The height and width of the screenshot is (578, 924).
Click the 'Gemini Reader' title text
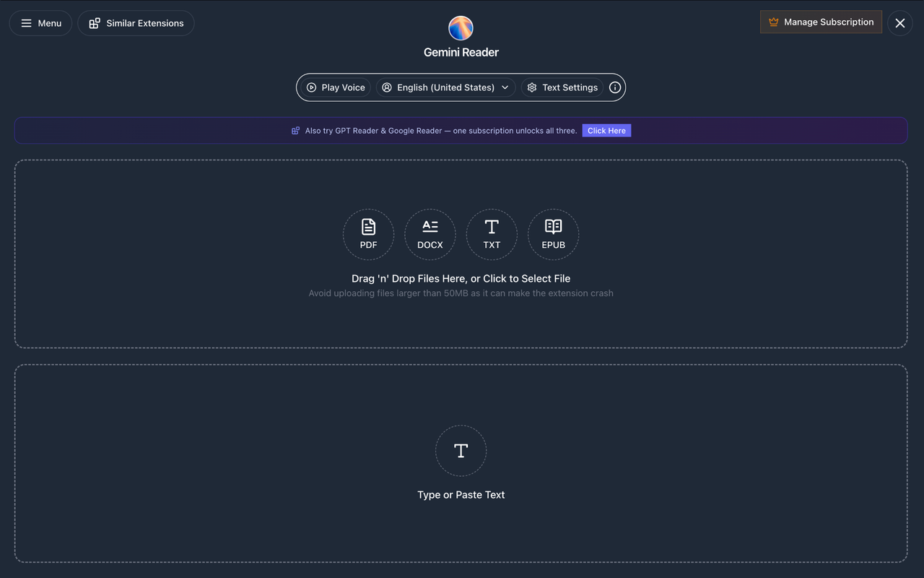461,52
